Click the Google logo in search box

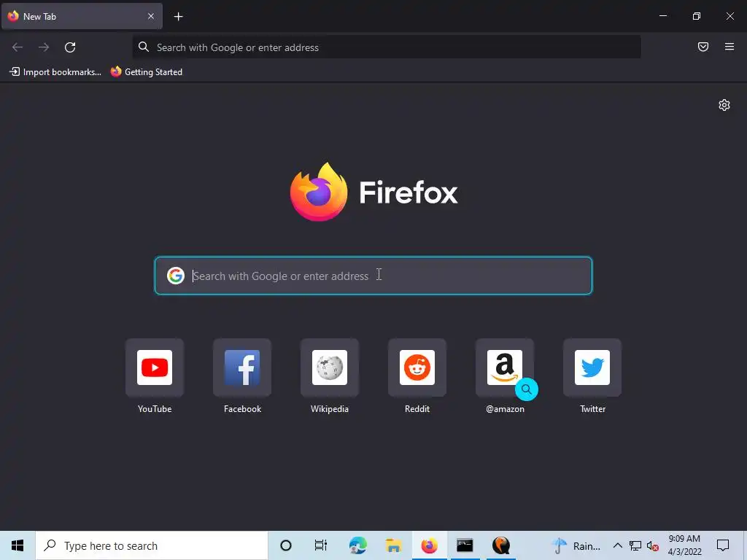175,276
